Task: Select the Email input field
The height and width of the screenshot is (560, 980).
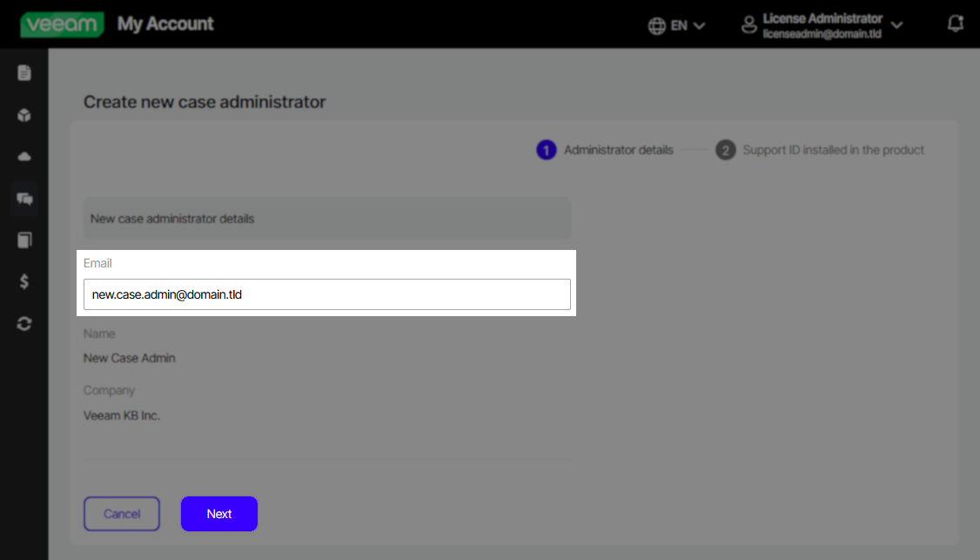Action: [x=326, y=294]
